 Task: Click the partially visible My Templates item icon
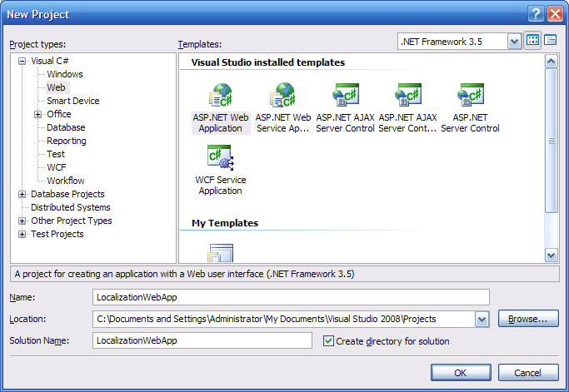click(220, 253)
